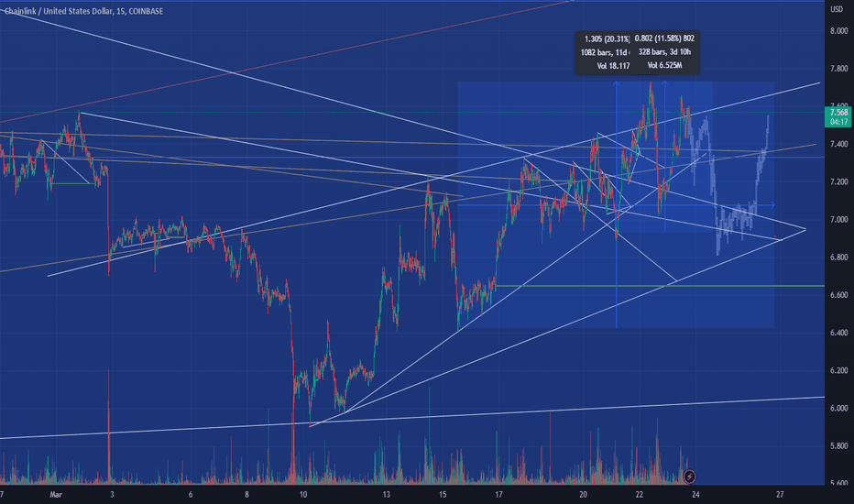Click the 8.000 price axis label
This screenshot has height=504, width=854.
point(838,31)
